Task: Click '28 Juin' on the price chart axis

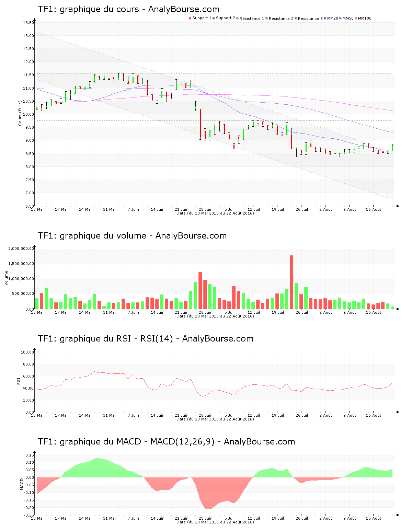Action: coord(206,209)
